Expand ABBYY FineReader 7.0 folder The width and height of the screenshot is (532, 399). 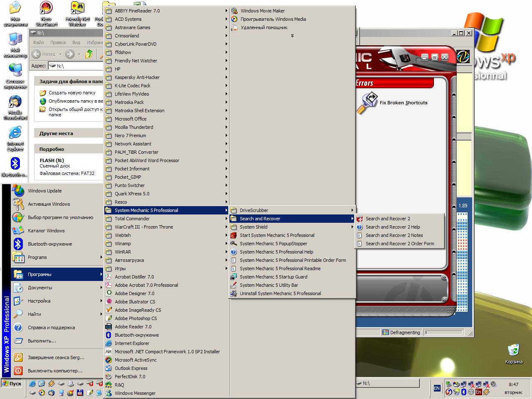pyautogui.click(x=167, y=11)
